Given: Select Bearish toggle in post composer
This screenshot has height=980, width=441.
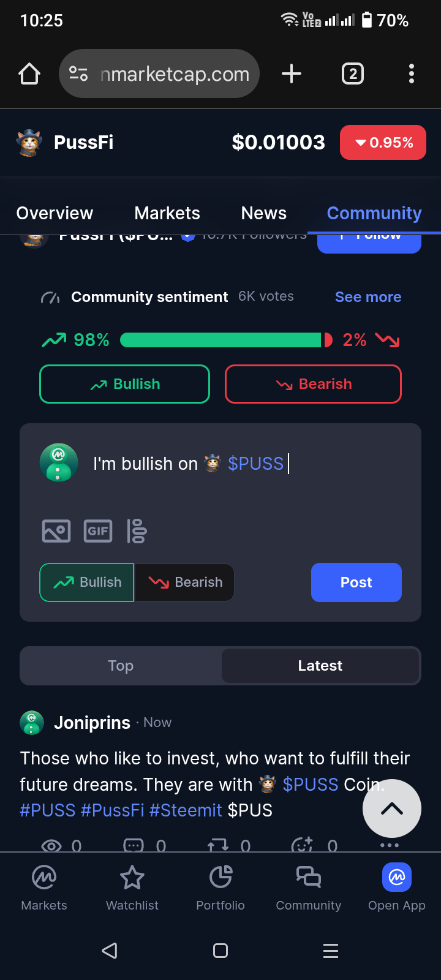Looking at the screenshot, I should [185, 582].
